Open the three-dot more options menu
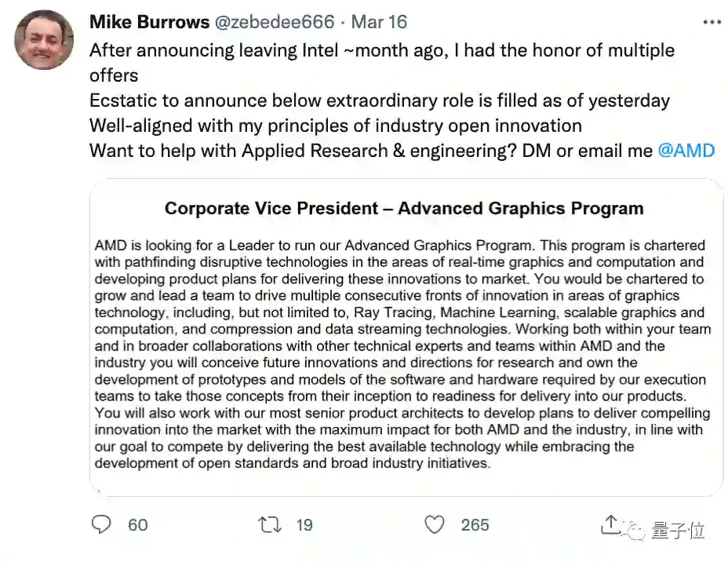 [x=712, y=21]
